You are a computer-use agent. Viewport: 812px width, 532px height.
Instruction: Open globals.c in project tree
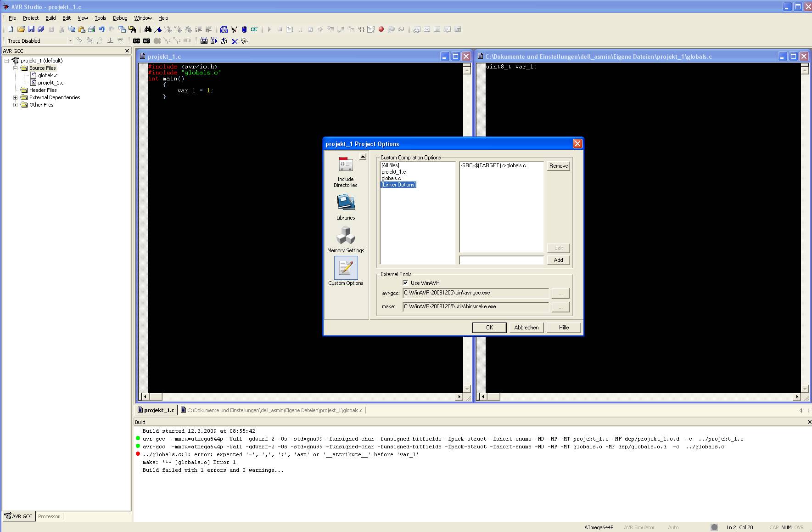[48, 75]
